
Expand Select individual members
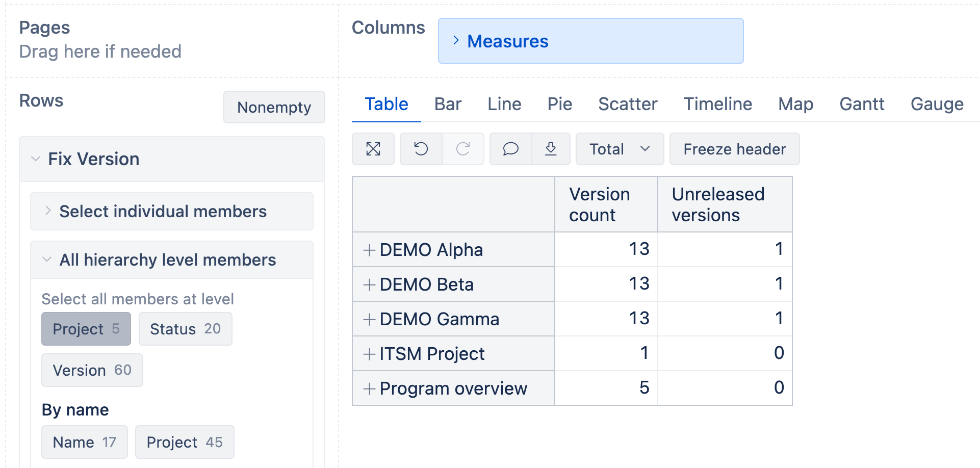(48, 211)
